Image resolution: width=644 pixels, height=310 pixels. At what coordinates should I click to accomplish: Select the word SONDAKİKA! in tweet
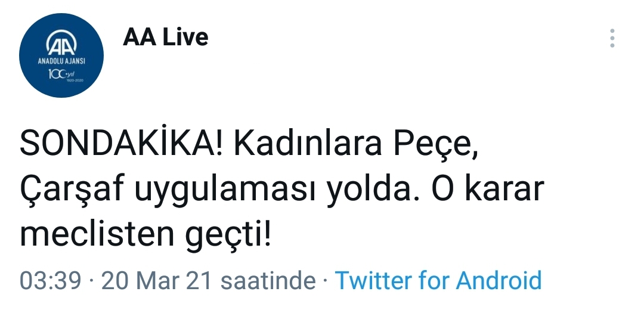pos(121,144)
